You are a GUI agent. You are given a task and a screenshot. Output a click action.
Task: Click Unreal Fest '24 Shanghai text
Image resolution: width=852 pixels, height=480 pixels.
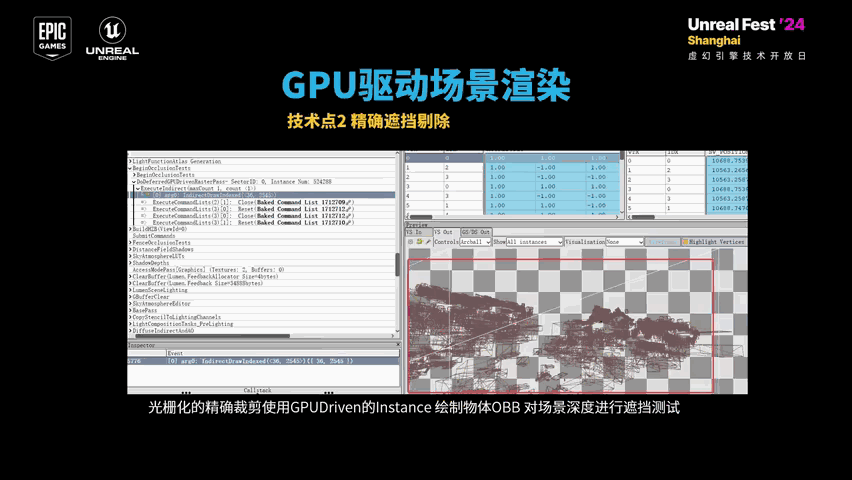pos(746,32)
